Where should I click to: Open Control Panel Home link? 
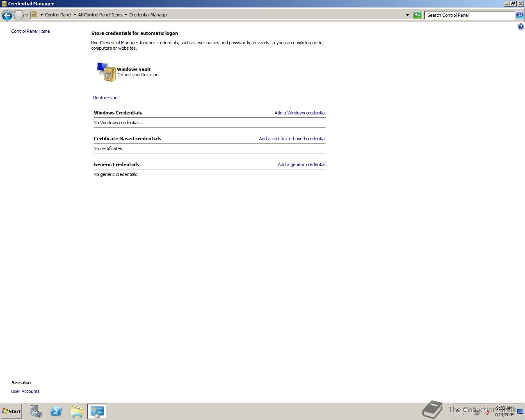point(30,31)
